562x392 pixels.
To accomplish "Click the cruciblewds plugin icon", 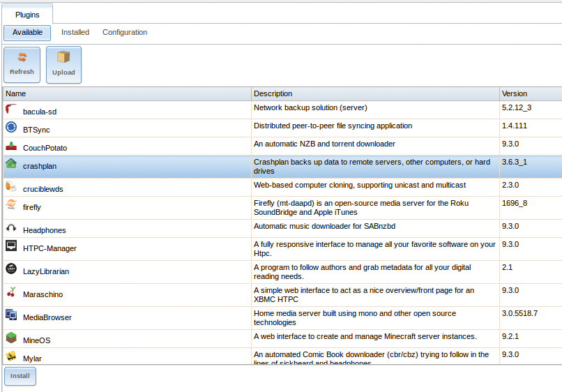I will pos(11,186).
